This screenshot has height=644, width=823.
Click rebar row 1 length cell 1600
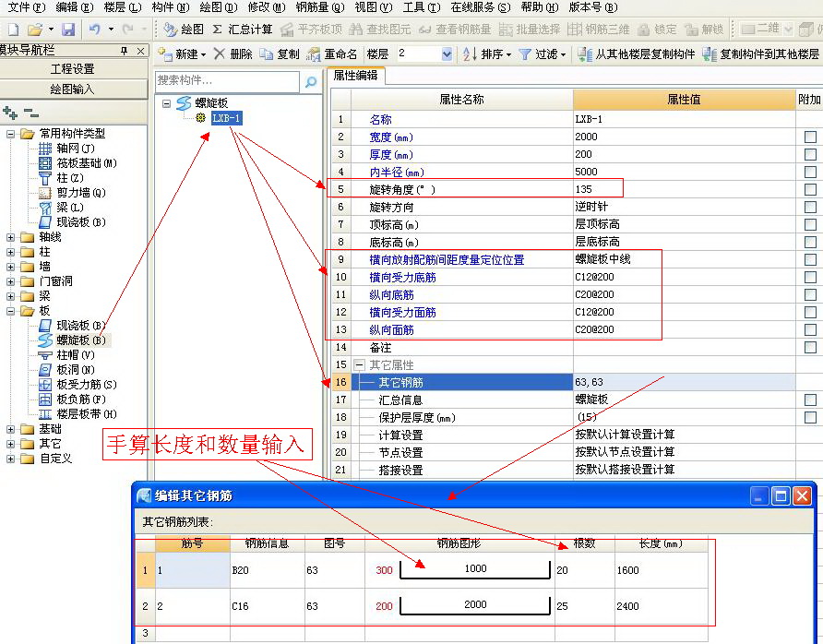[x=662, y=570]
